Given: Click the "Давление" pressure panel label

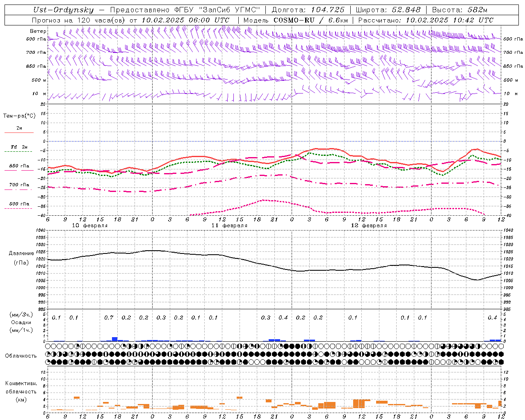Looking at the screenshot, I should coord(21,253).
